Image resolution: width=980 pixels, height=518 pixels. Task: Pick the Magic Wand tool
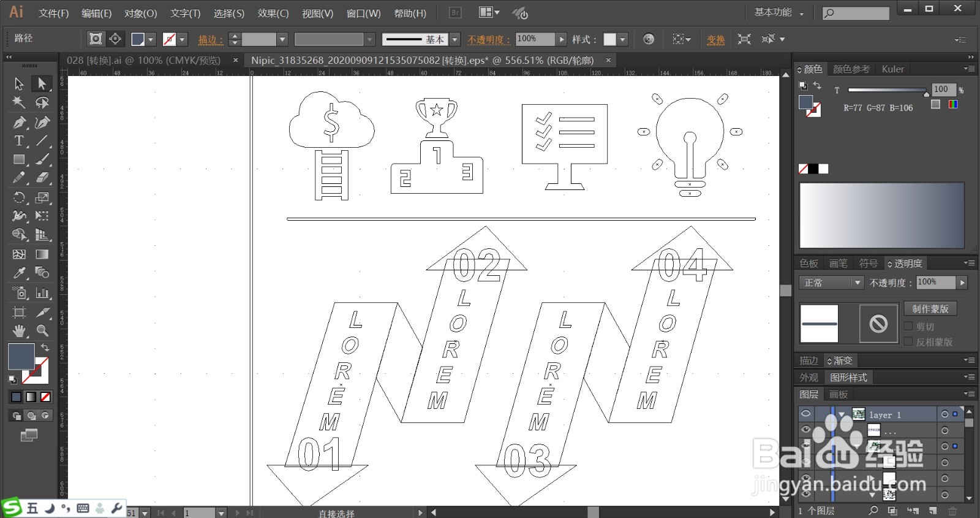point(19,102)
